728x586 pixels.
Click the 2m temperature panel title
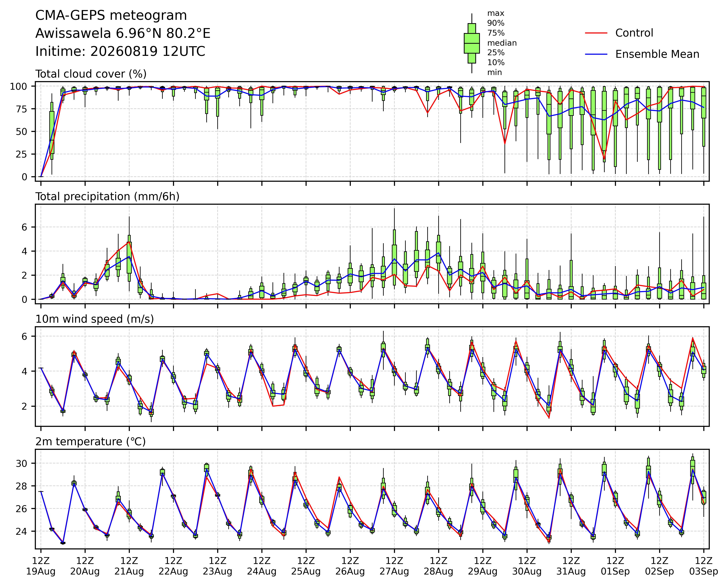pyautogui.click(x=90, y=442)
